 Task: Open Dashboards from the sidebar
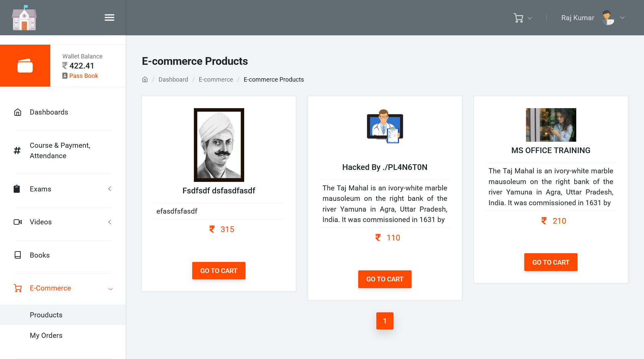tap(49, 112)
